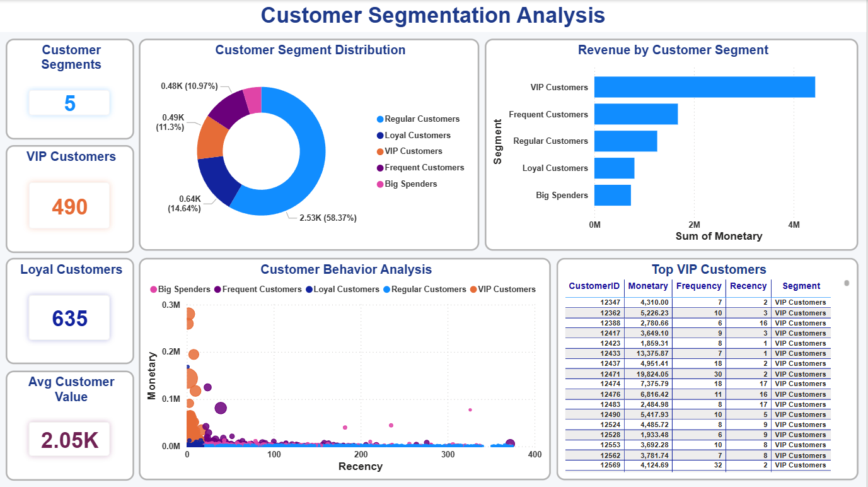Select customer ID 12569 in the table

point(610,466)
